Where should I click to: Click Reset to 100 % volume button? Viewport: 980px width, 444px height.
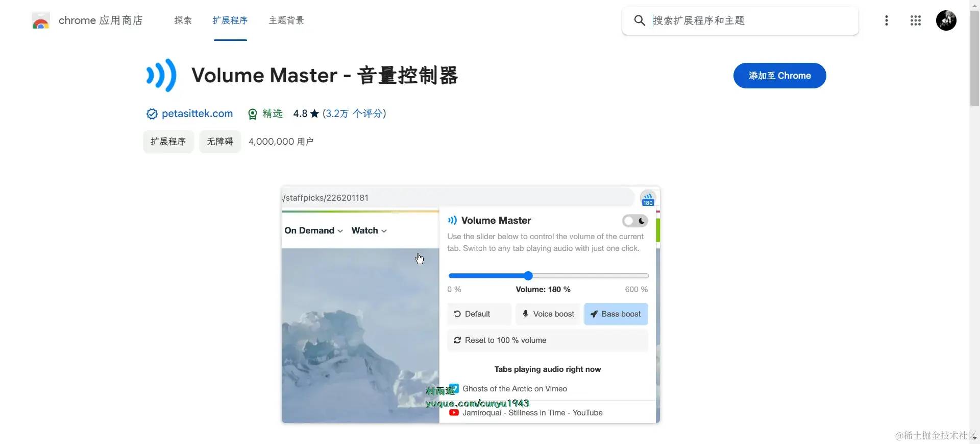[x=548, y=340]
